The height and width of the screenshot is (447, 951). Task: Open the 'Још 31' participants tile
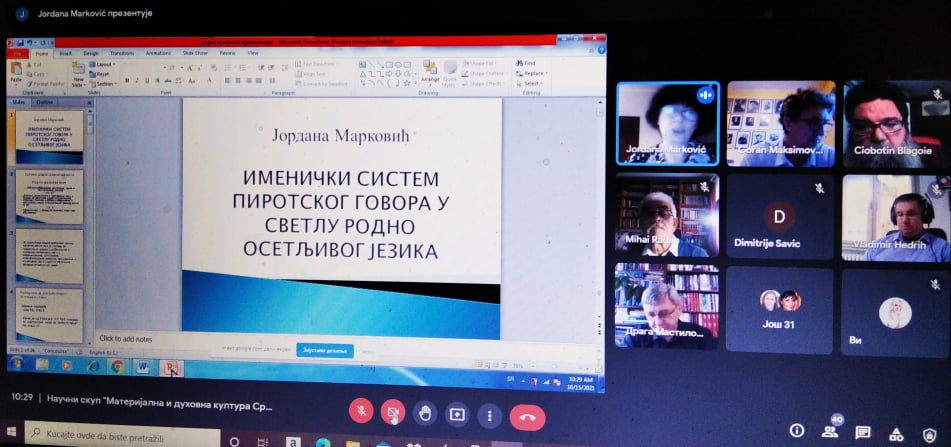pyautogui.click(x=780, y=309)
